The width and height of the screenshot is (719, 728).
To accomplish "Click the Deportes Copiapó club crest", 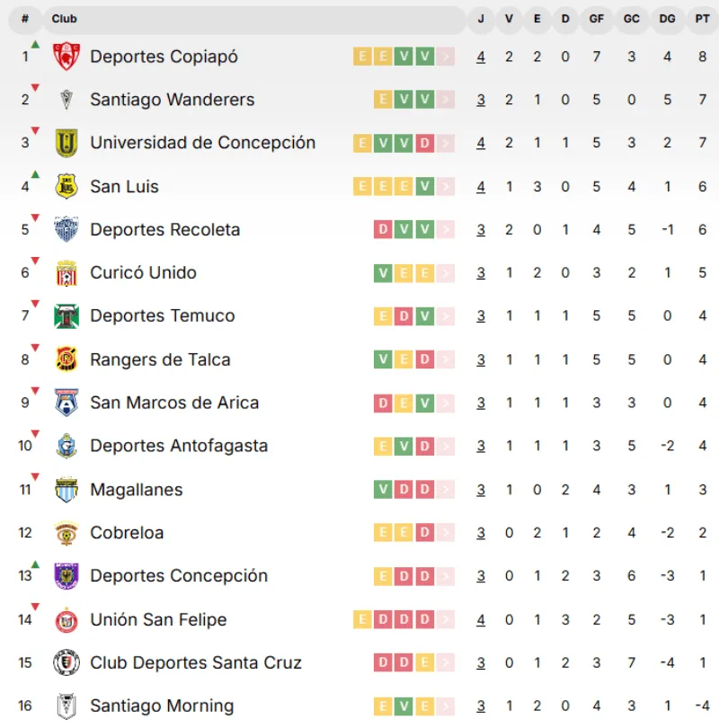I will pos(67,57).
